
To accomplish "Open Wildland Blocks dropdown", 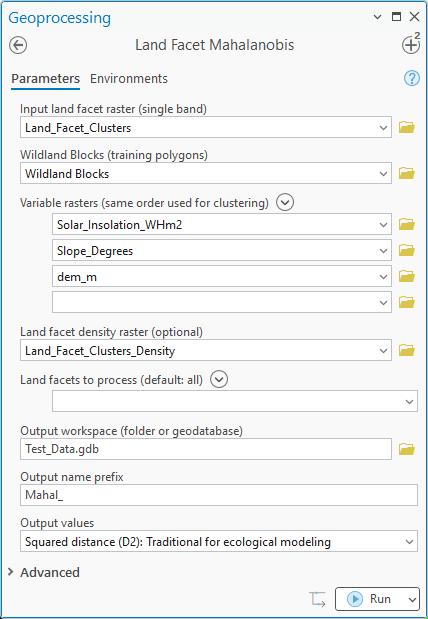I will click(x=383, y=174).
